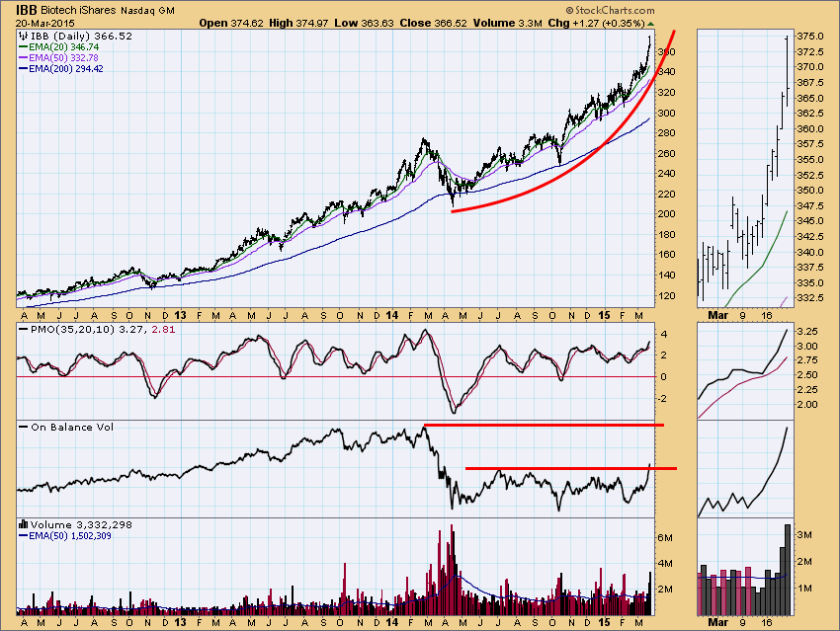Click the price bar icon beside 'IBB (Daily)'
The width and height of the screenshot is (840, 631).
(23, 36)
